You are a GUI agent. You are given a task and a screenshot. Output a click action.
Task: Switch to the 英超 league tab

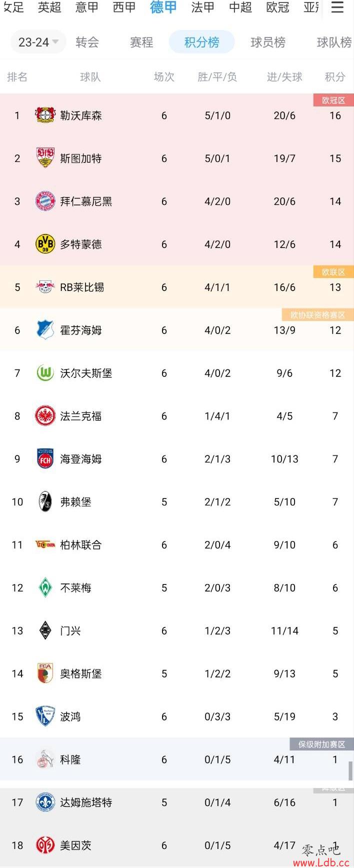(49, 7)
